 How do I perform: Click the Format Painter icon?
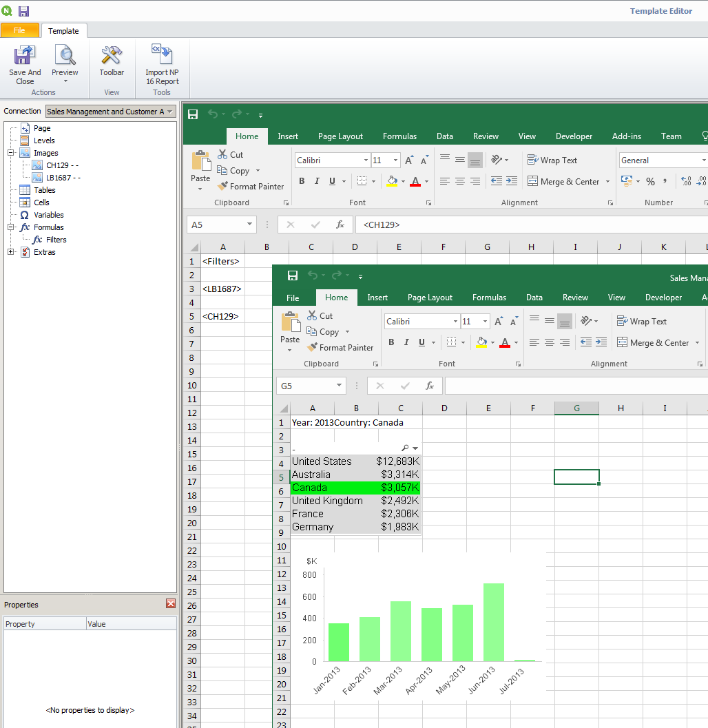(251, 186)
